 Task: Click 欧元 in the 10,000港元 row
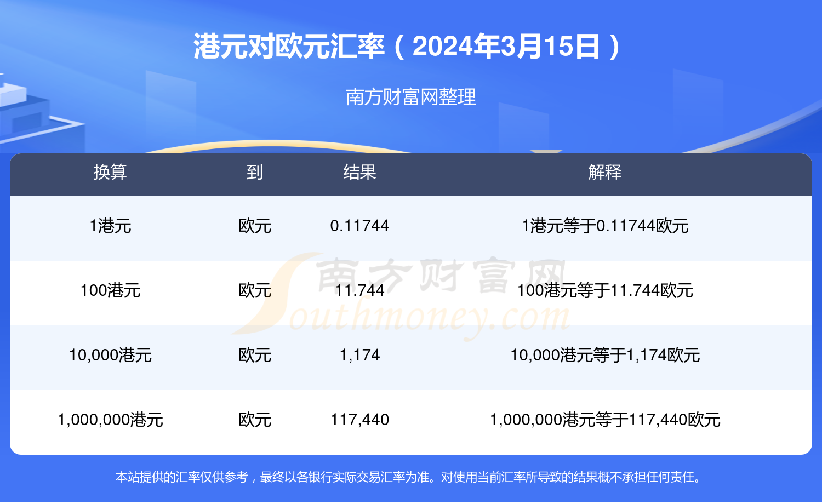click(255, 355)
